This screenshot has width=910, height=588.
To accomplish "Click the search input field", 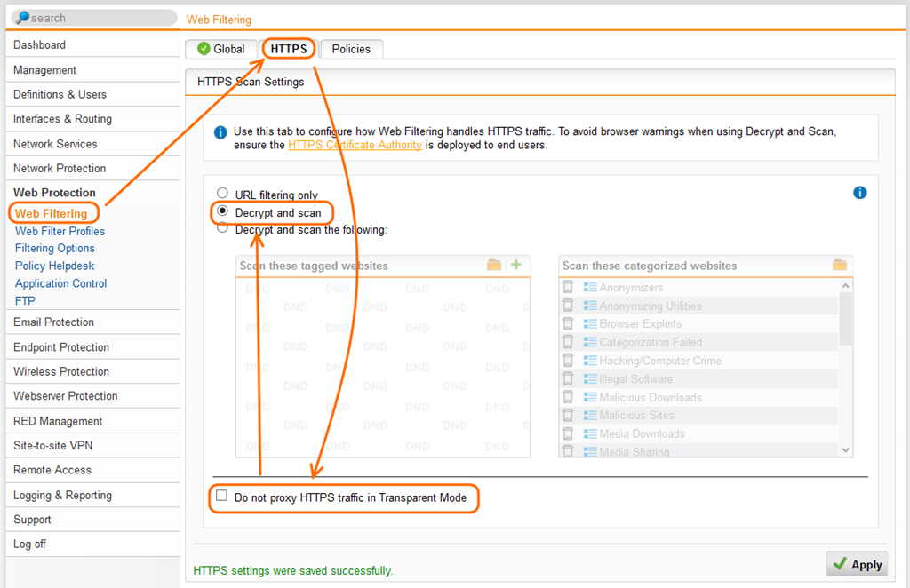I will (x=93, y=18).
